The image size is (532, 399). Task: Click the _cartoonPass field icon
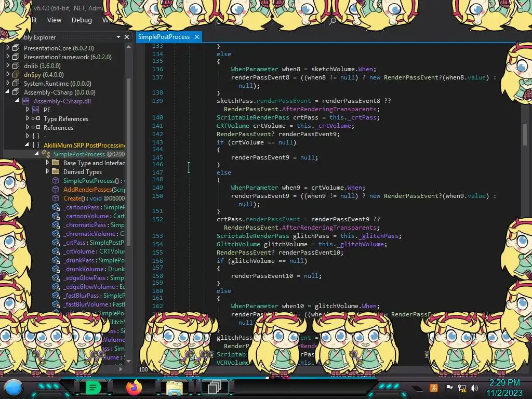(x=56, y=207)
